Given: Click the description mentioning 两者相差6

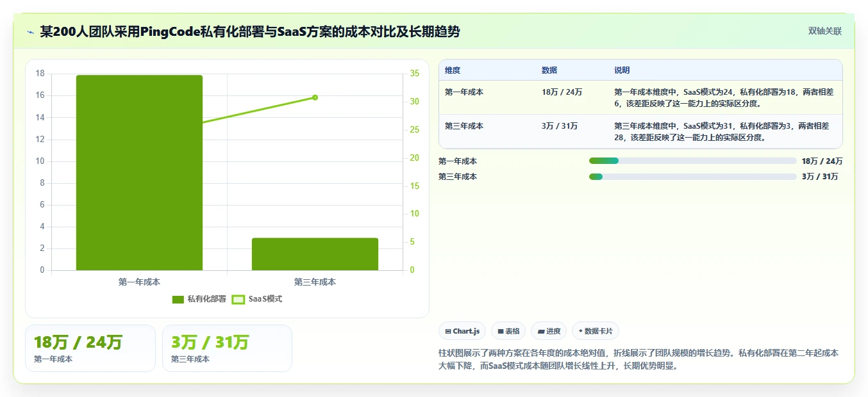Looking at the screenshot, I should coord(724,98).
